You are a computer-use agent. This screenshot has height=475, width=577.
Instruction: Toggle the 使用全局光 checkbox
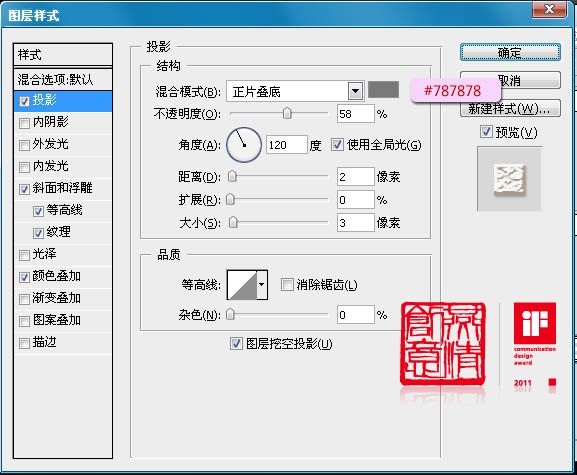tap(337, 145)
